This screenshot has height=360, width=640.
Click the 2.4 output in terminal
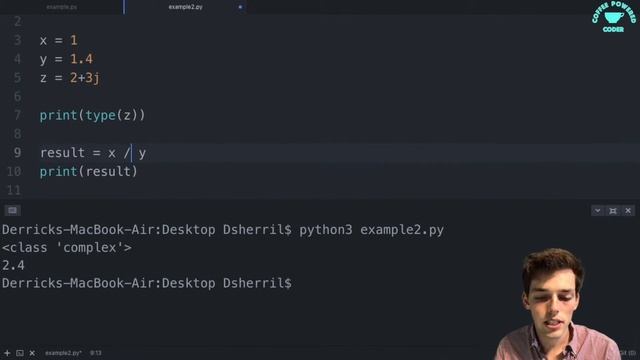pos(13,265)
